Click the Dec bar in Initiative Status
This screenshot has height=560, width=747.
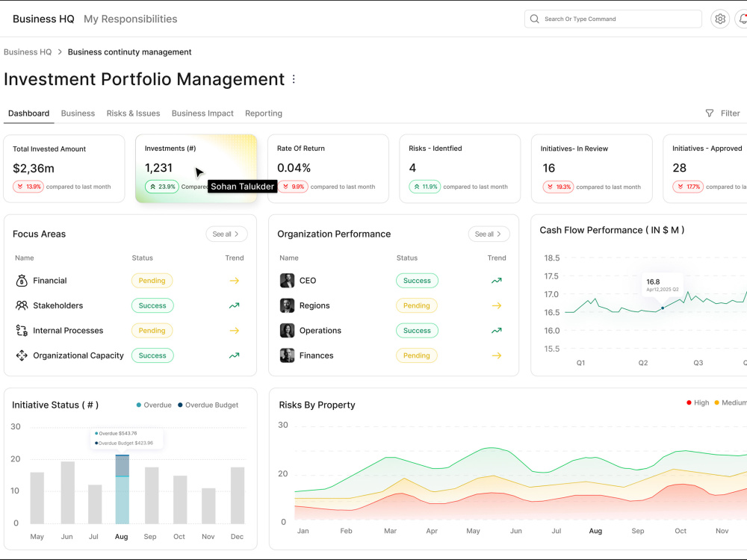(238, 495)
